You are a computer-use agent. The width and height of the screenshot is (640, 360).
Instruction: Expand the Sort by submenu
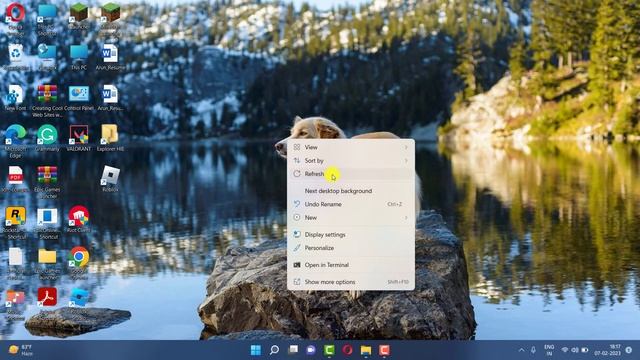click(351, 160)
